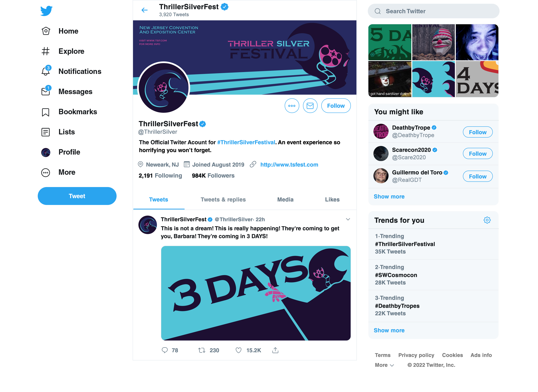
Task: Follow the ThrillerSilverFest profile
Action: click(336, 106)
